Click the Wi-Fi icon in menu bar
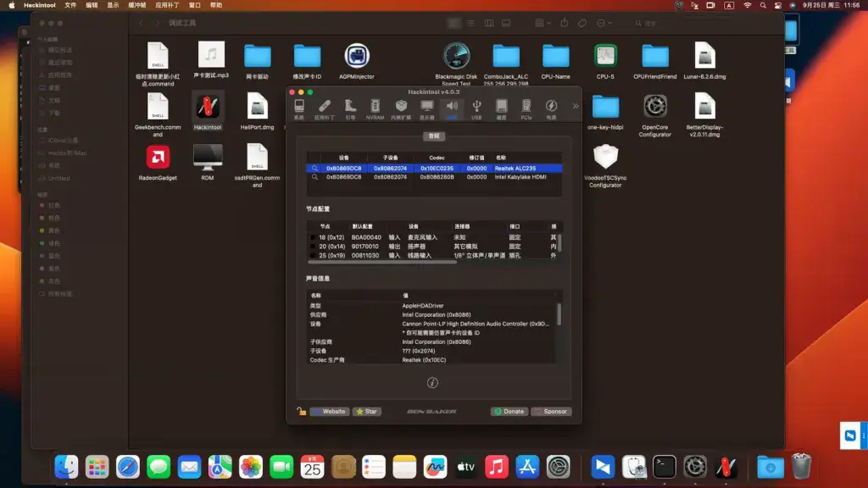The image size is (868, 488). pyautogui.click(x=747, y=5)
